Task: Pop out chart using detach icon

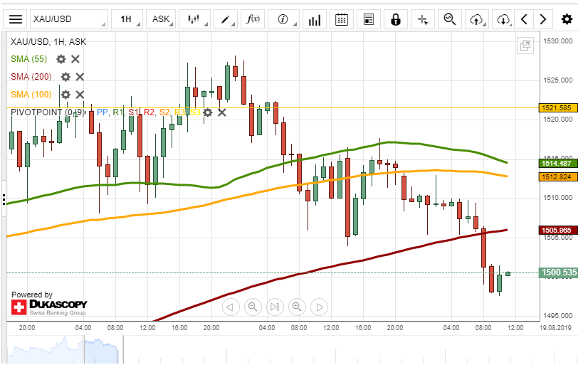Action: 525,46
